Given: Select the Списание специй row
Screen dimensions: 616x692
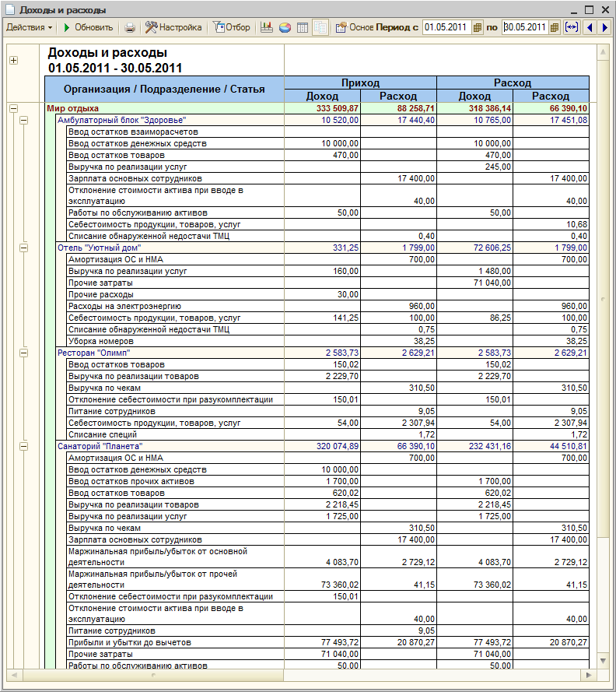Looking at the screenshot, I should pos(327,434).
